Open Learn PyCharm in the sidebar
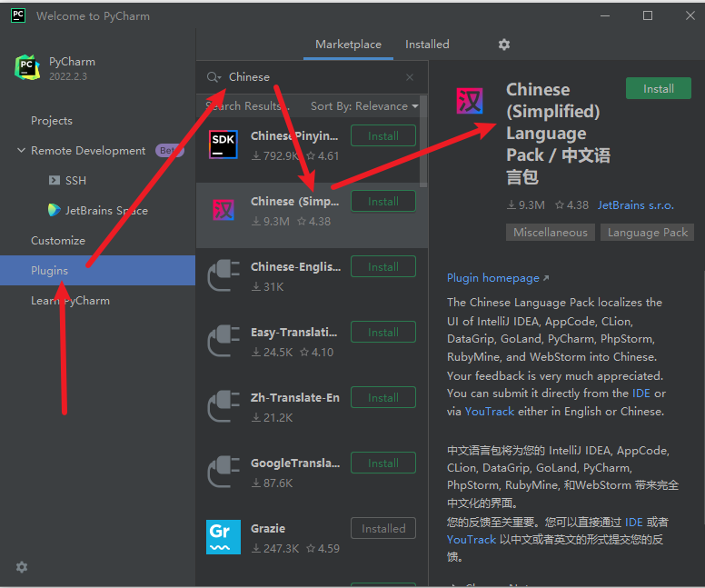The height and width of the screenshot is (588, 705). (70, 301)
